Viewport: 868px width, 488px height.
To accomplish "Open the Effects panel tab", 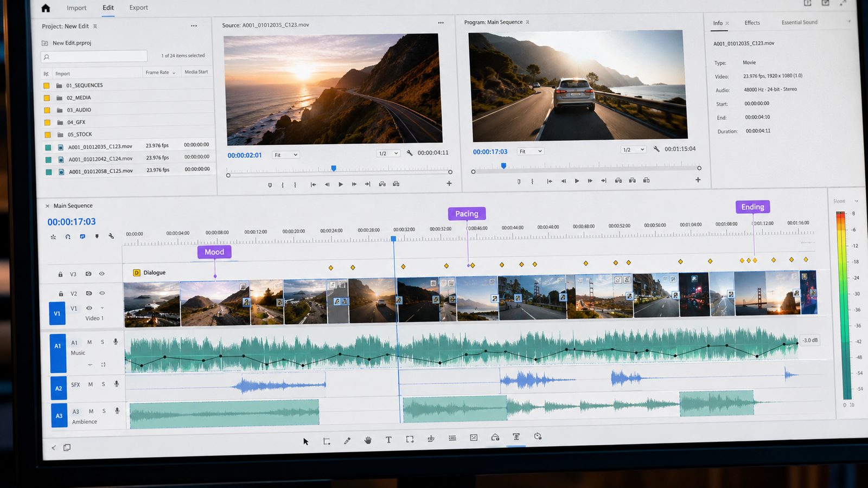I will (752, 23).
